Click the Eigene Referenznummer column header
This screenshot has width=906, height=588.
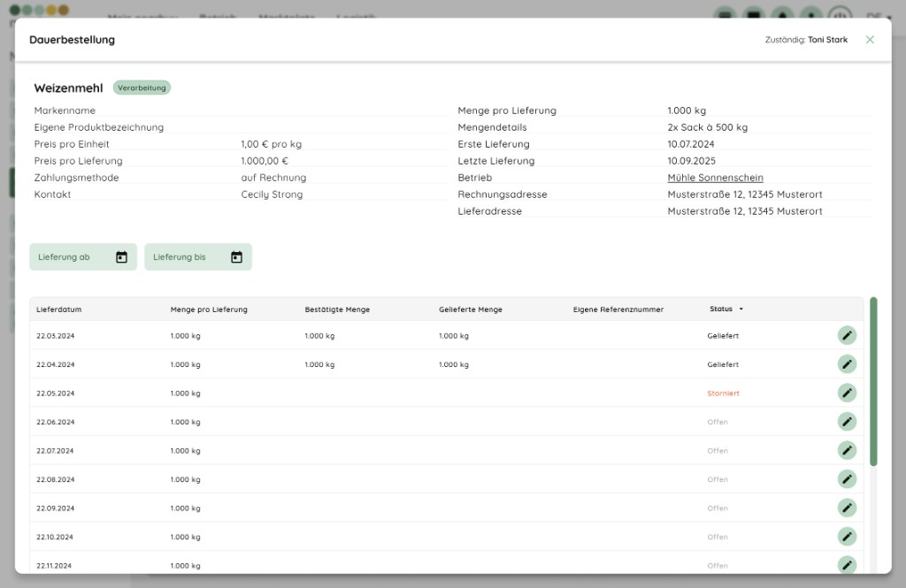[x=618, y=309]
